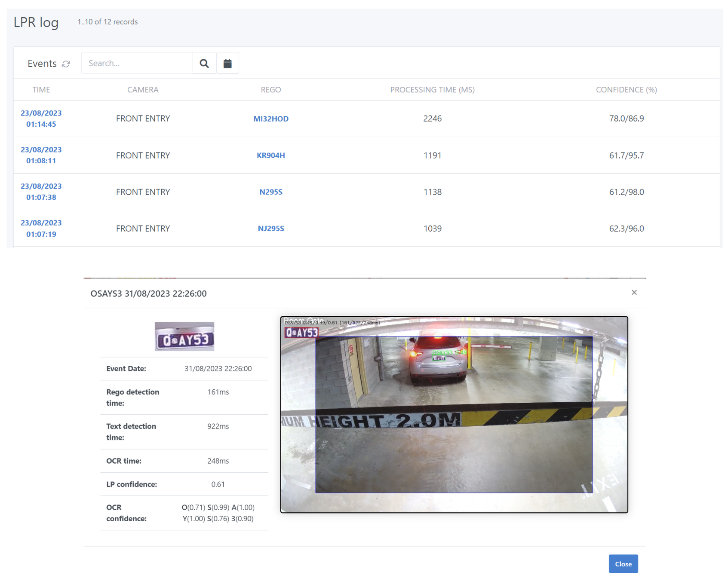728x578 pixels.
Task: Click inside the Search input field
Action: point(137,63)
